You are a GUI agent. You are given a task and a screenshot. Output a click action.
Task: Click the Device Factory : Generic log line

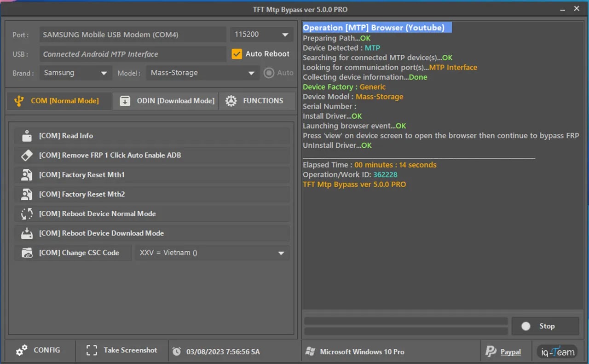tap(344, 87)
